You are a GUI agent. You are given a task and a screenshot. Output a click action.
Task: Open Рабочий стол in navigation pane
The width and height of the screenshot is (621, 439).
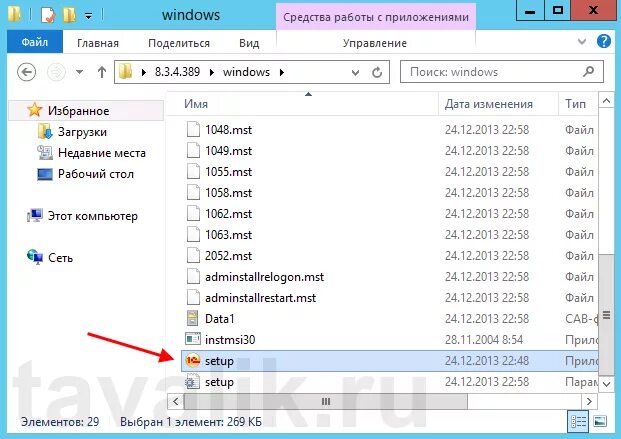pos(96,174)
